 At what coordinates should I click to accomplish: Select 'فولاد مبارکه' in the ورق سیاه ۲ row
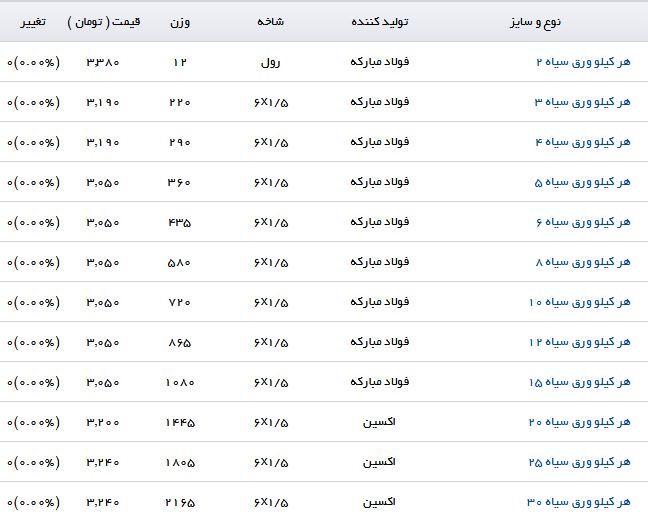pos(380,62)
